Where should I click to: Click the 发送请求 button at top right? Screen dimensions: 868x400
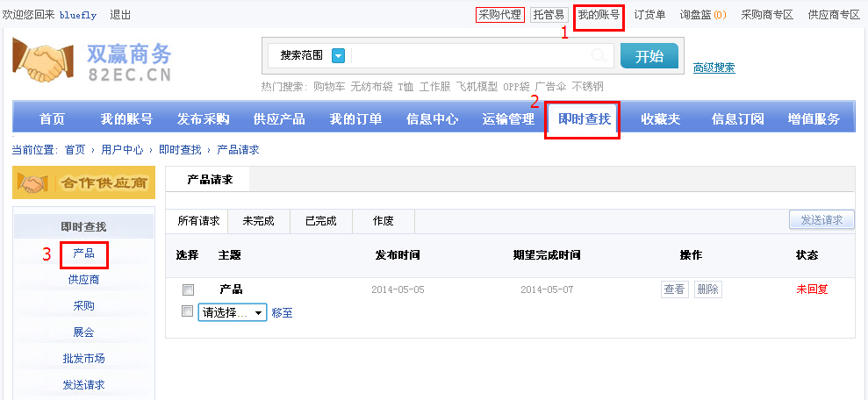click(x=821, y=220)
